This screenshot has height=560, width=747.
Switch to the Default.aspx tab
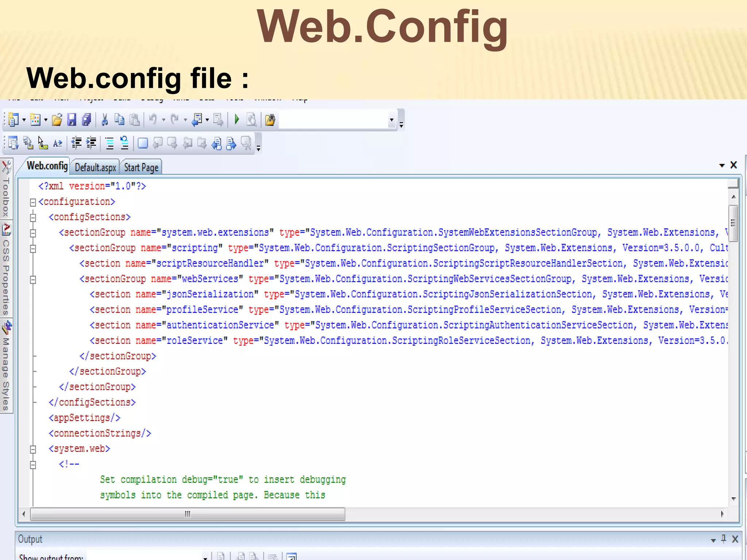(95, 167)
